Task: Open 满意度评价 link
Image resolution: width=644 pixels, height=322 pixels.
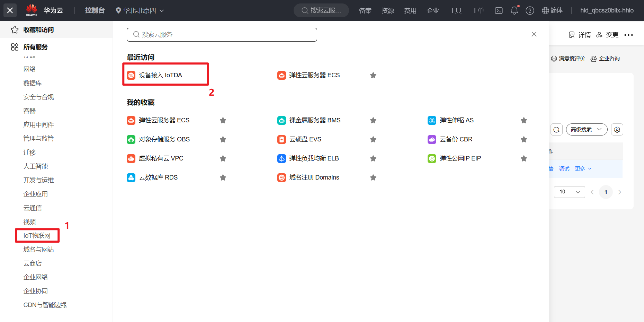Action: pos(568,59)
